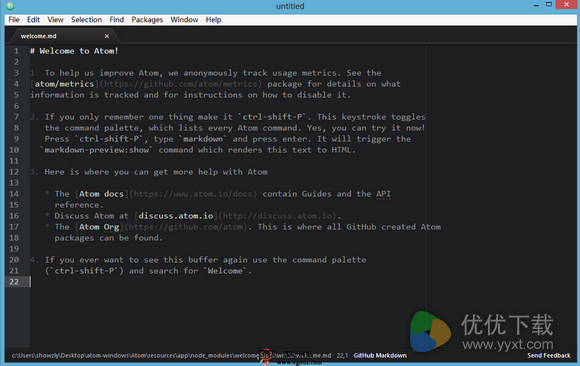Click the http://discuss.atom.io URL text
Image resolution: width=580 pixels, height=366 pixels.
pos(277,216)
